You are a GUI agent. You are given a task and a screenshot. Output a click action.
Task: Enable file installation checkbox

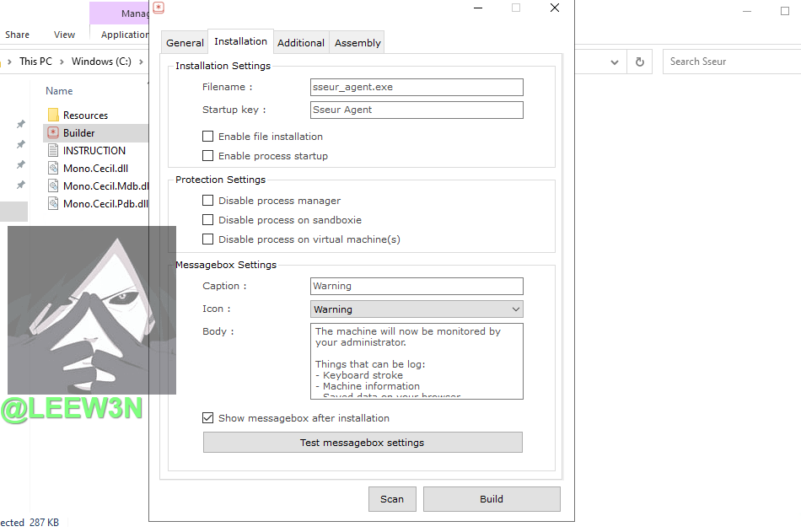[208, 137]
